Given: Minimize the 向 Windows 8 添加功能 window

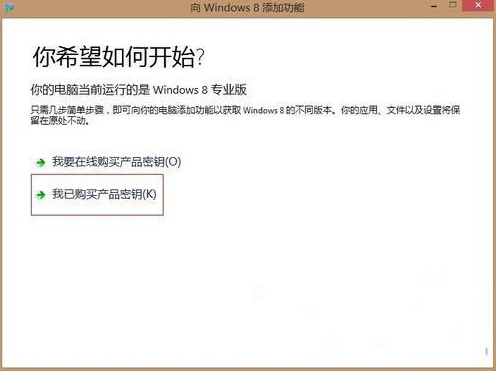Looking at the screenshot, I should pos(434,7).
